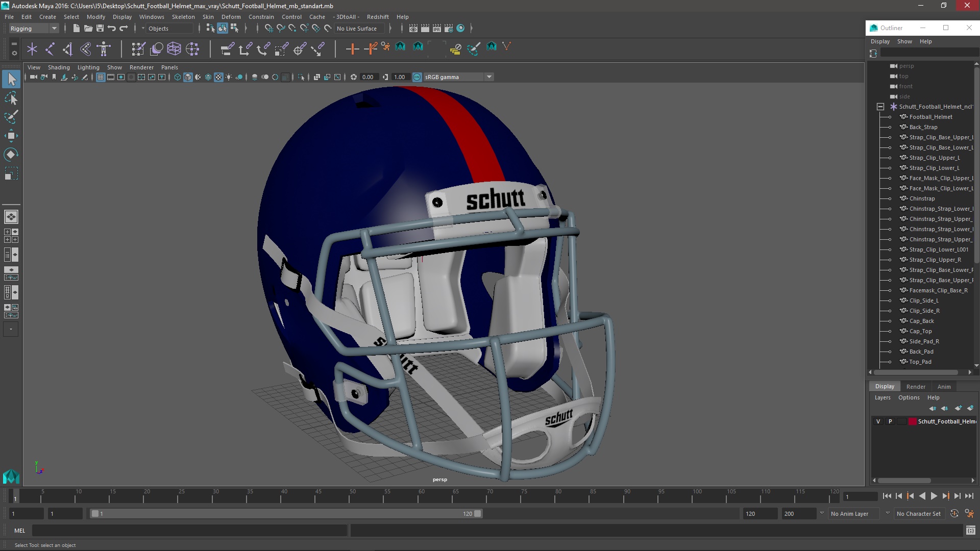This screenshot has height=551, width=980.
Task: Click the time range slider bar
Action: (x=286, y=514)
